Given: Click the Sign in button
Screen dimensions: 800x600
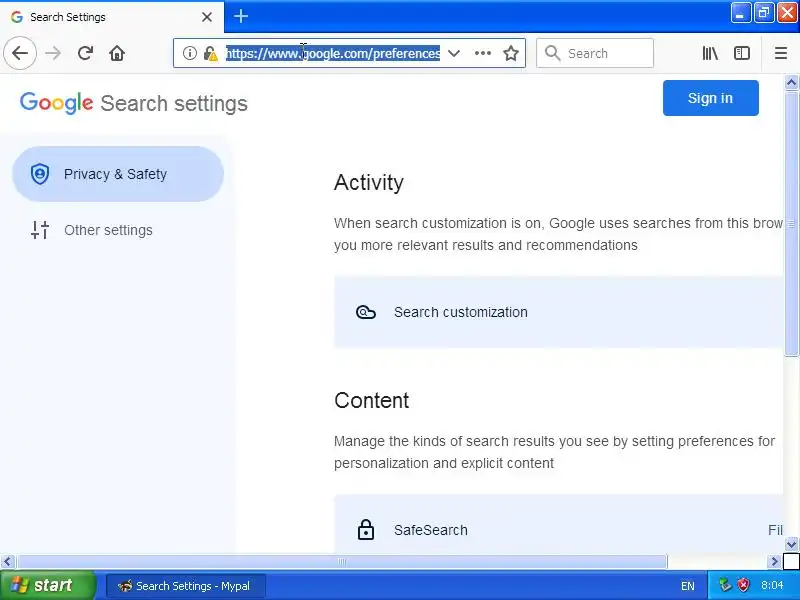Looking at the screenshot, I should tap(711, 98).
